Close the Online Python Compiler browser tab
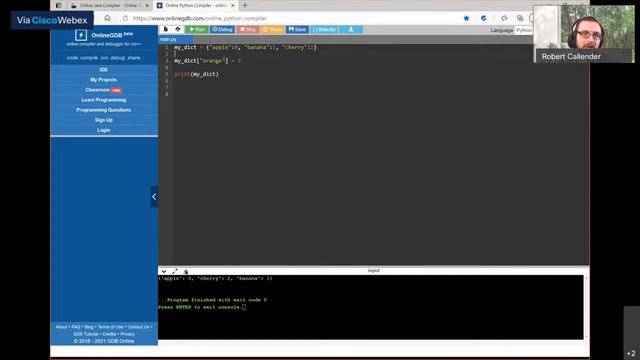 (233, 6)
